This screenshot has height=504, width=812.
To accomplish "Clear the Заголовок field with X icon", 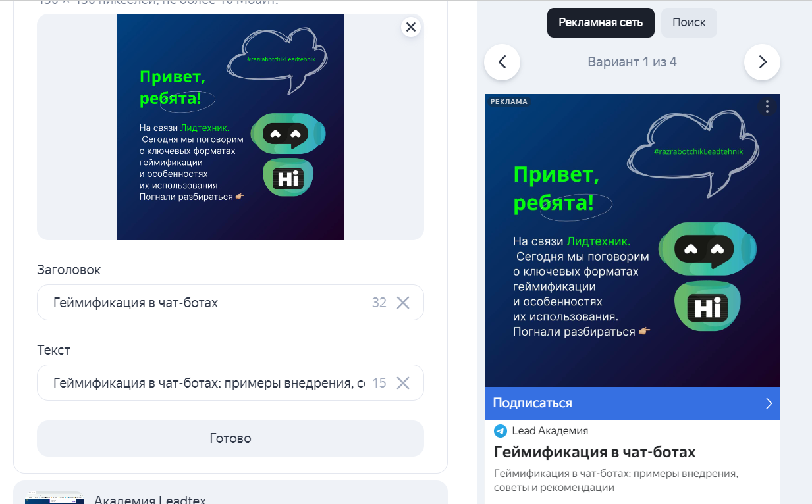I will click(x=403, y=303).
